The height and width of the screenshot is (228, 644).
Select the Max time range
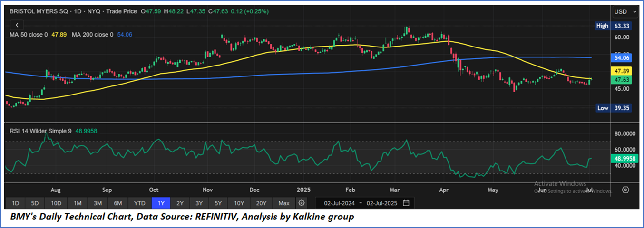284,203
